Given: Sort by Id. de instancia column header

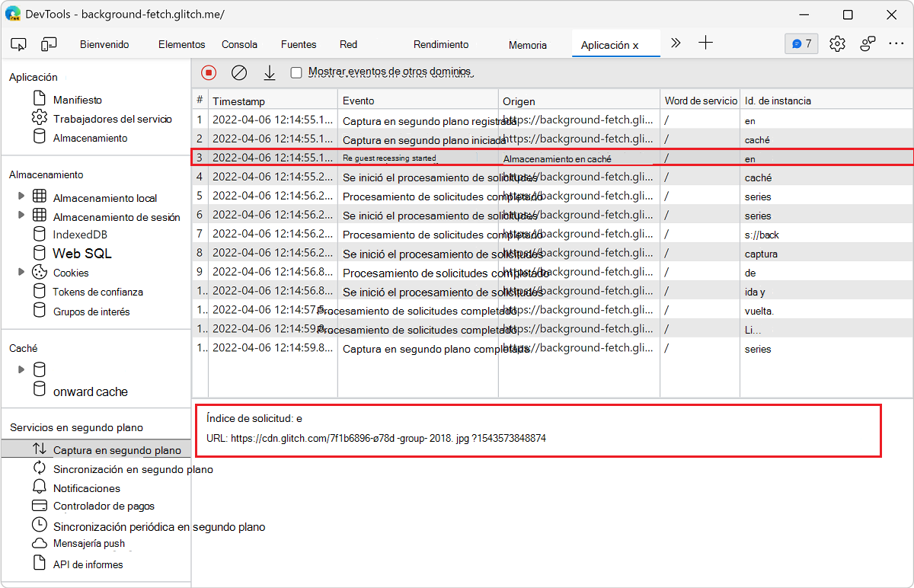Looking at the screenshot, I should pyautogui.click(x=826, y=101).
